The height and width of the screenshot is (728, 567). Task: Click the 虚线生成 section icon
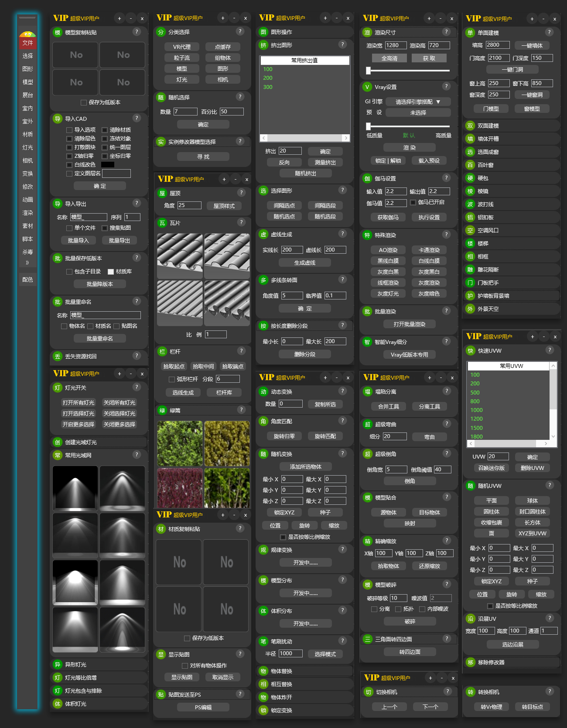click(263, 234)
